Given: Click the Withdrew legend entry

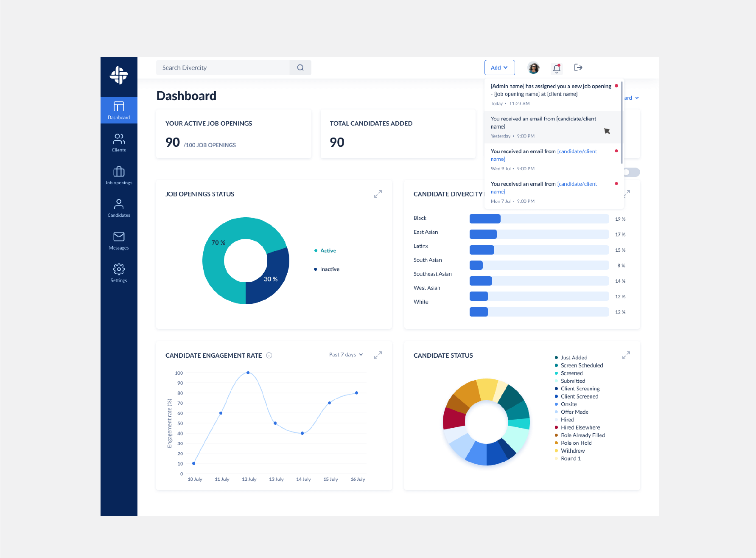Looking at the screenshot, I should [570, 451].
